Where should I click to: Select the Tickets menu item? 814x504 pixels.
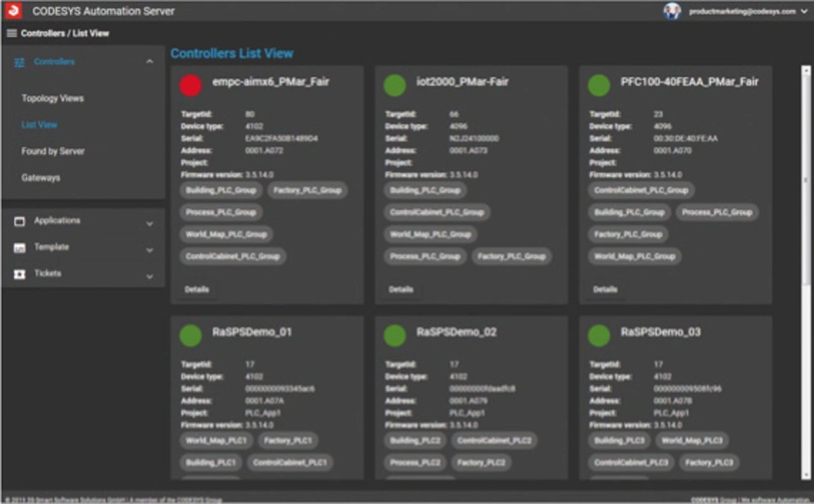48,273
